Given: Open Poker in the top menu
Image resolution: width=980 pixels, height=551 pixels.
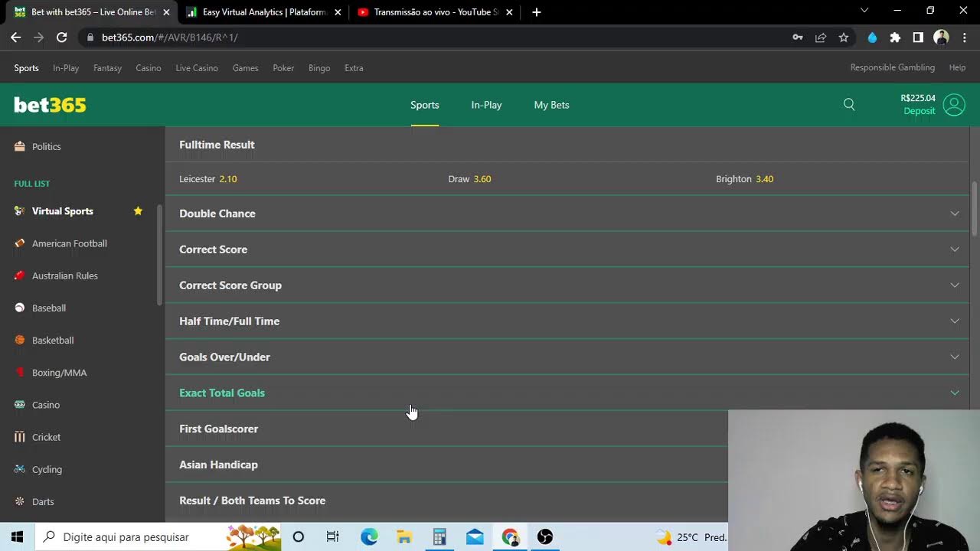Looking at the screenshot, I should [283, 68].
